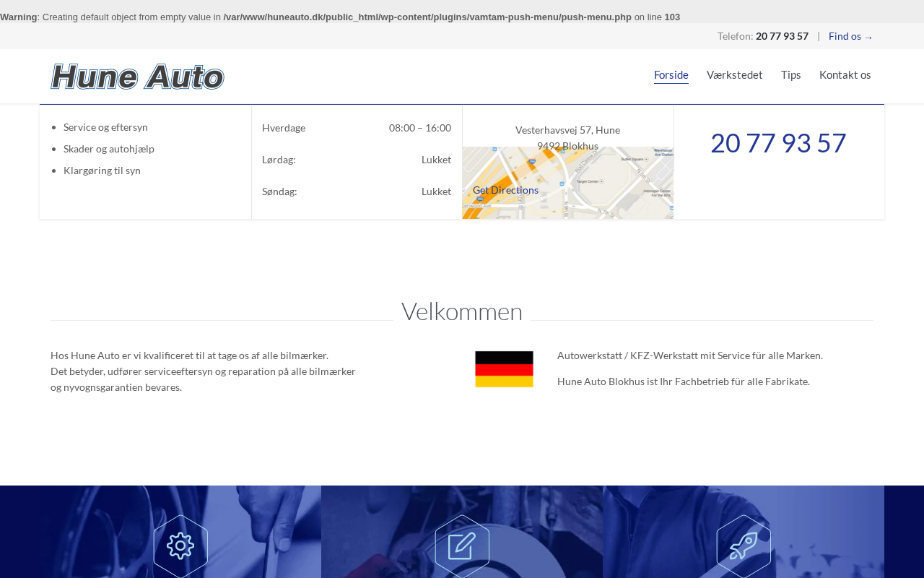Image resolution: width=924 pixels, height=578 pixels.
Task: Click the Velkommen heading
Action: coord(462,311)
